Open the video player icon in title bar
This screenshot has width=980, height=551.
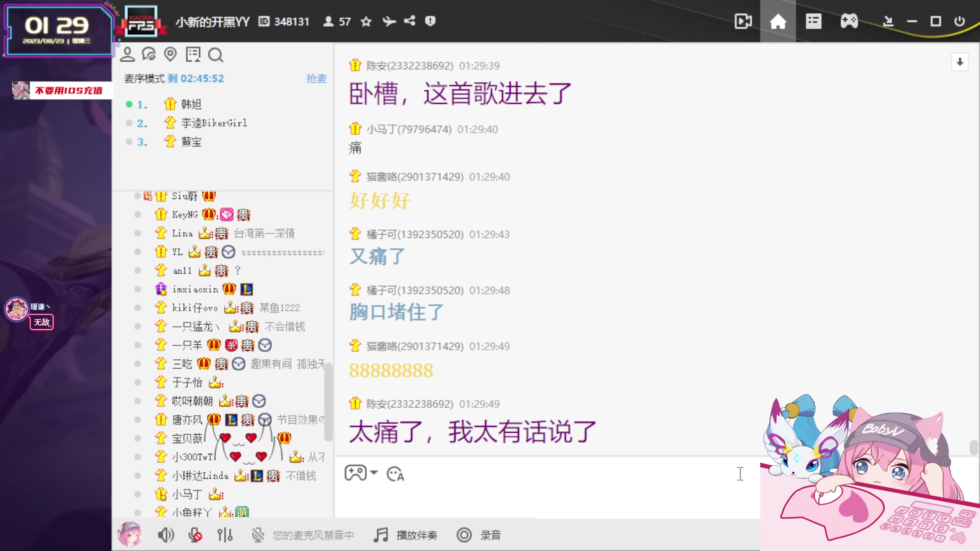point(743,21)
